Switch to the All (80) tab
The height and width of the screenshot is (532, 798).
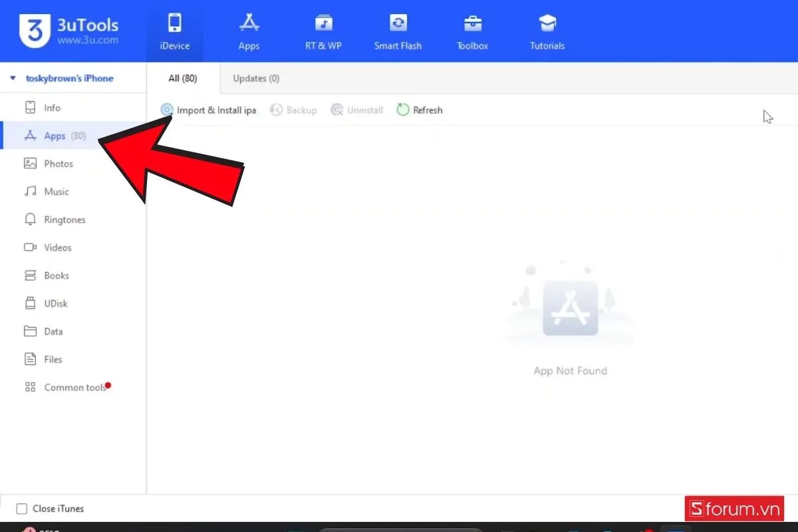(182, 78)
